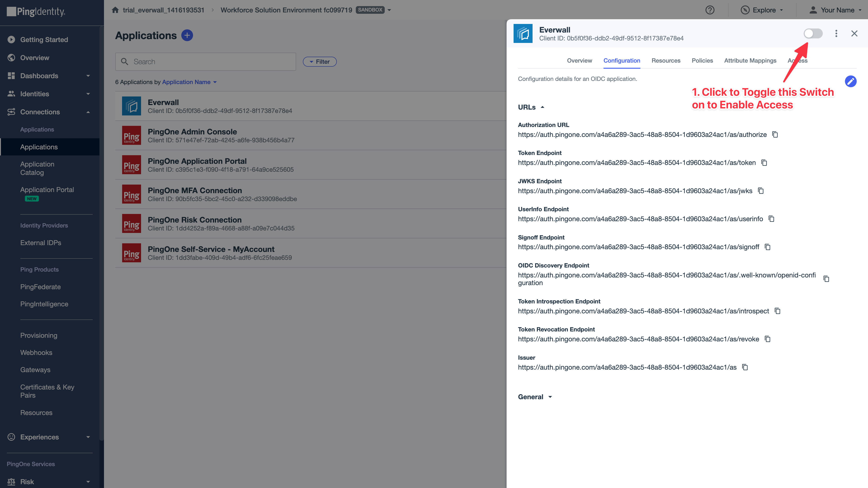
Task: Copy the Authorization URL
Action: (x=775, y=135)
